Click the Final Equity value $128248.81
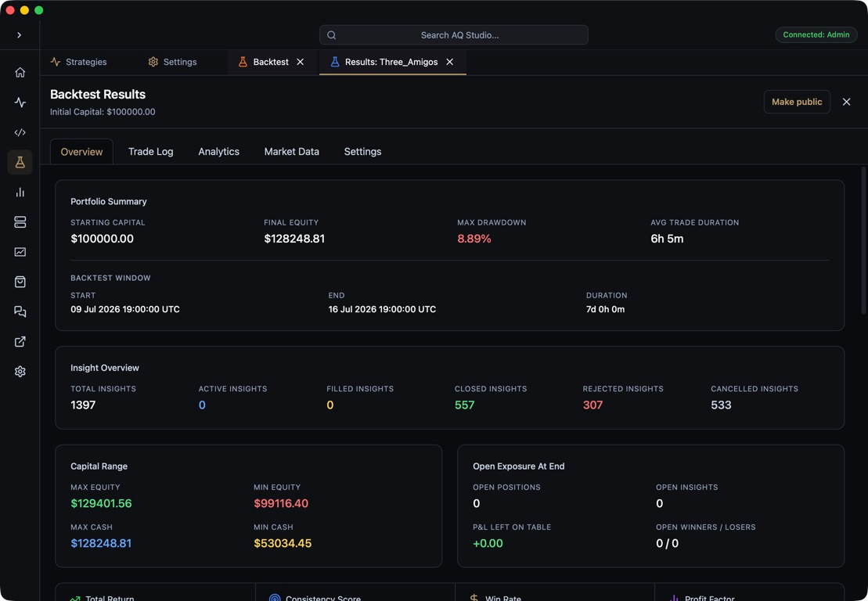This screenshot has width=868, height=601. (294, 239)
